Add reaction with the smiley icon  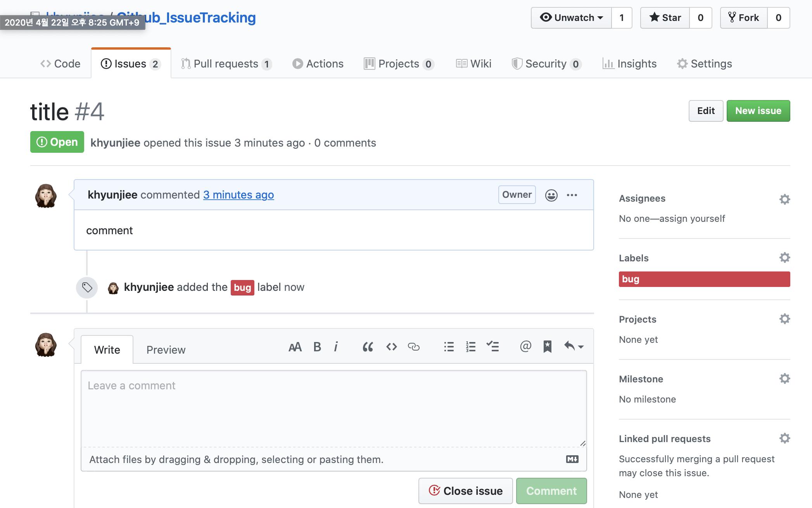click(551, 195)
